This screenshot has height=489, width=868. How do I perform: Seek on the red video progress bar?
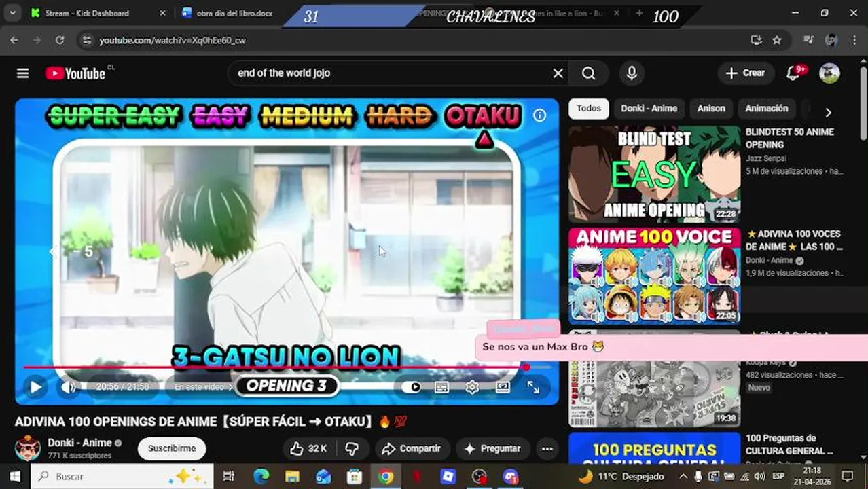[287, 367]
